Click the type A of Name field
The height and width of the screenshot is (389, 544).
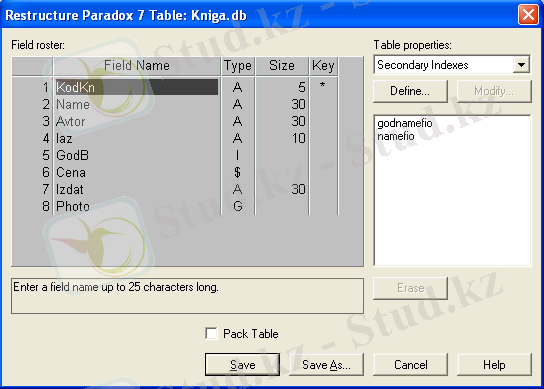[x=238, y=104]
